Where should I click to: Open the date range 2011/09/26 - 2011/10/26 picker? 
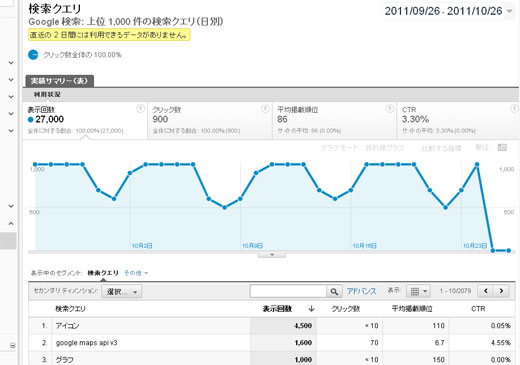(448, 11)
